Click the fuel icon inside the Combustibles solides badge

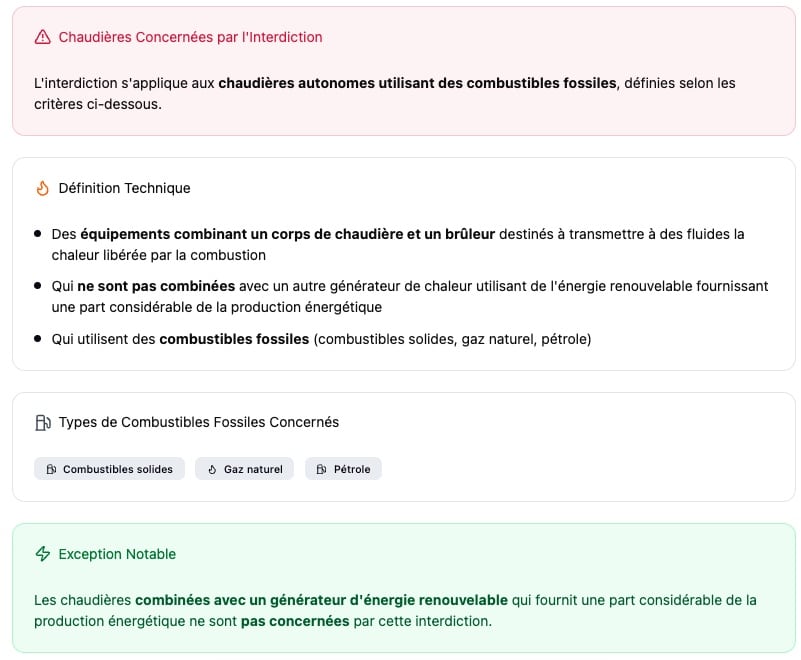(51, 469)
